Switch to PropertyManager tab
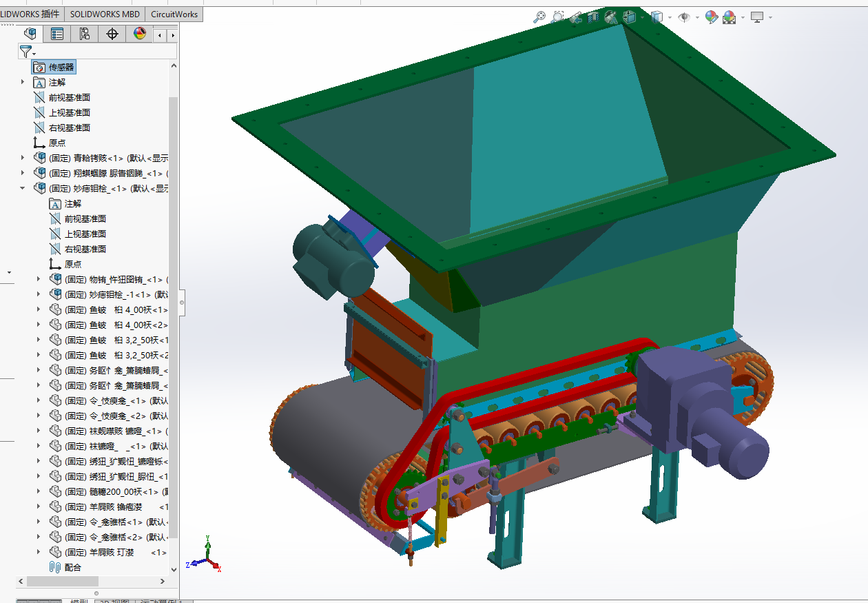Image resolution: width=868 pixels, height=603 pixels. (57, 34)
